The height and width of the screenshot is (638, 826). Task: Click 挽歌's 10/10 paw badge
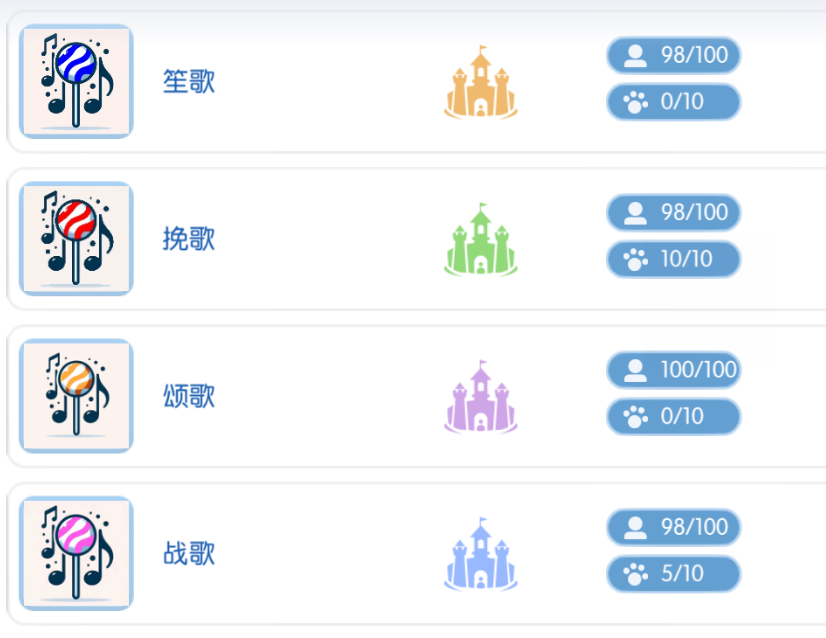(673, 259)
